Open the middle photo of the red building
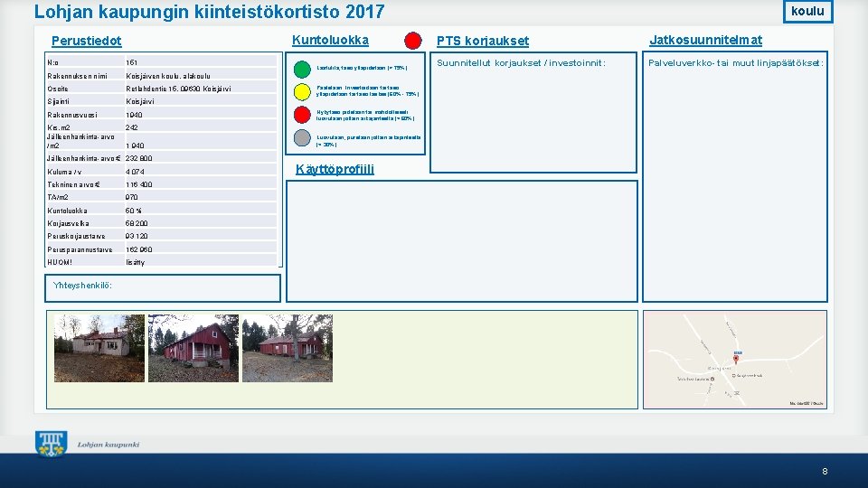This screenshot has width=868, height=488. [x=193, y=348]
